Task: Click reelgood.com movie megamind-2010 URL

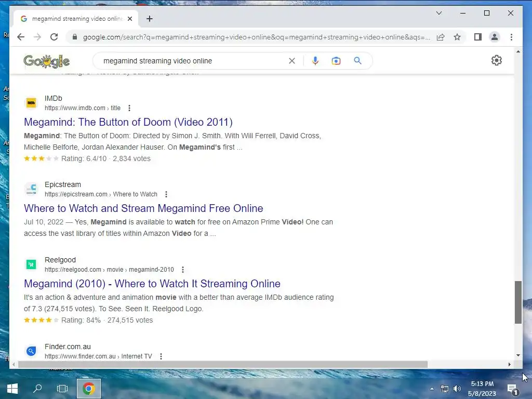Action: click(109, 270)
